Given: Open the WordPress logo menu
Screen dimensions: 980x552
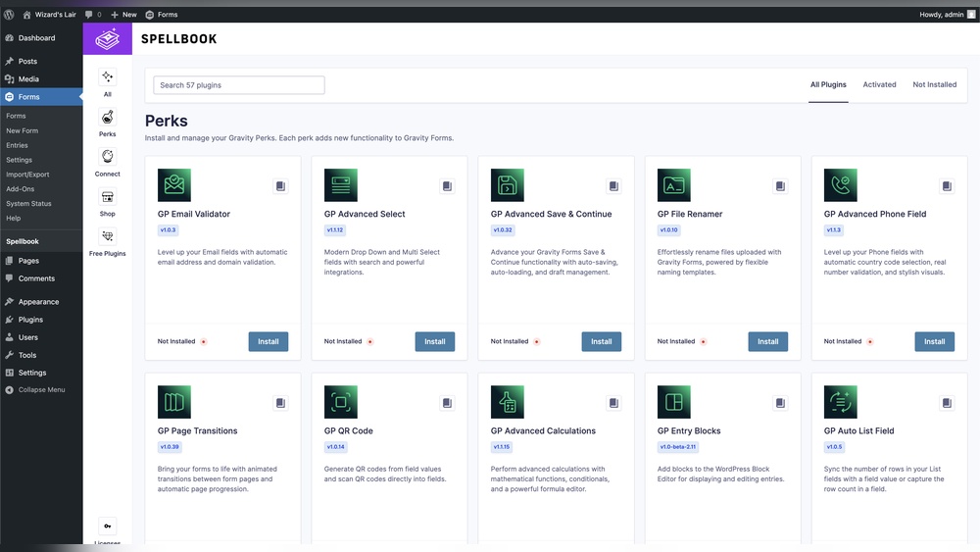Looking at the screenshot, I should click(9, 15).
